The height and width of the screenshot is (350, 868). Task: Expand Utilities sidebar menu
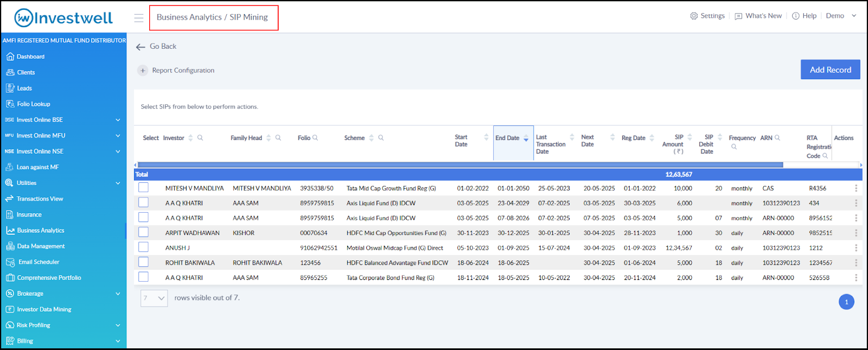118,183
